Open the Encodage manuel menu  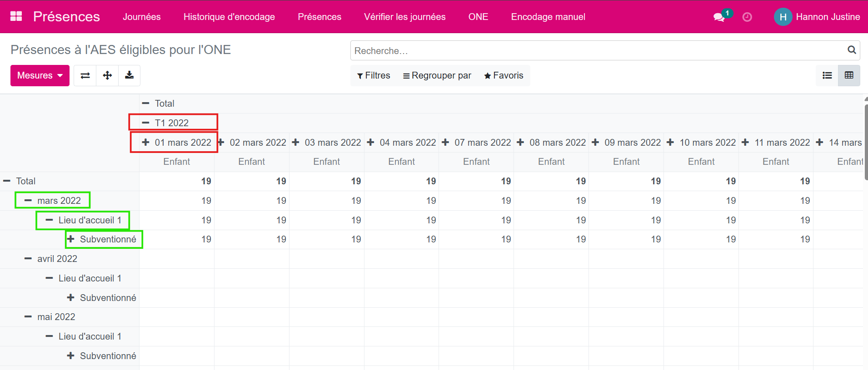[548, 17]
